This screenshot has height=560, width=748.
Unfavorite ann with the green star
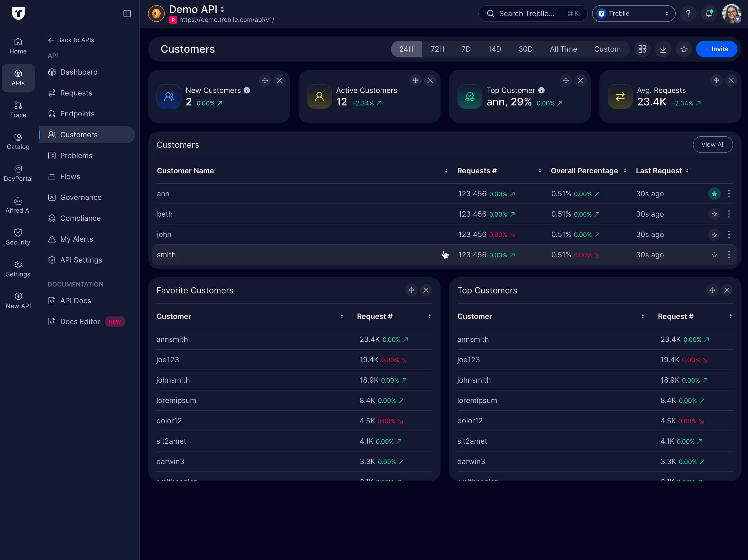[x=714, y=194]
